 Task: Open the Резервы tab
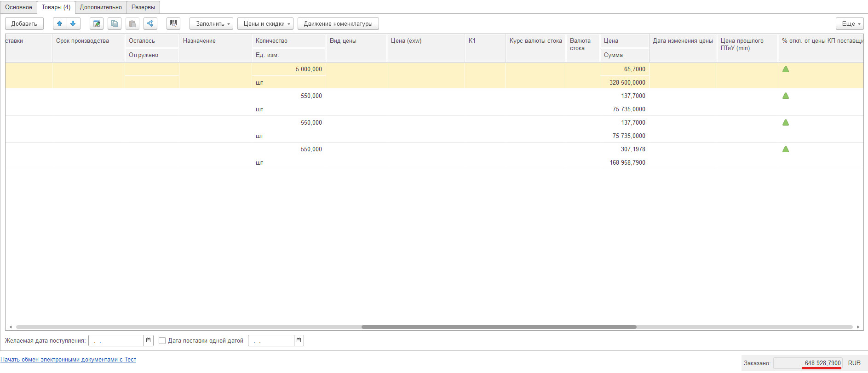coord(143,7)
